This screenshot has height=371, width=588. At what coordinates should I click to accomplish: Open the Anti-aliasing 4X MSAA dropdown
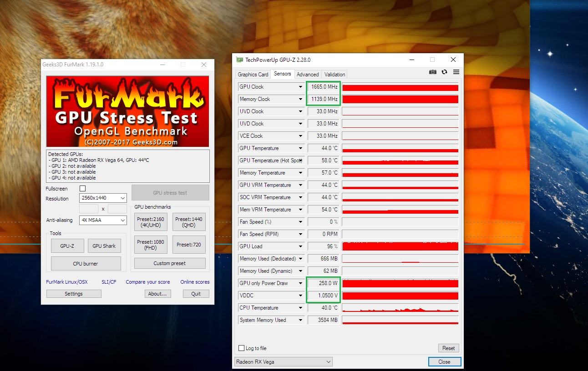103,220
